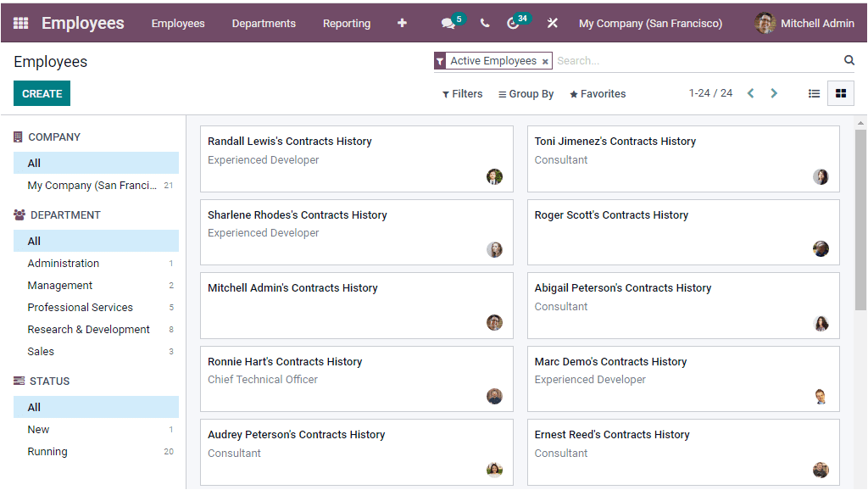Open the Filters dropdown

pyautogui.click(x=462, y=93)
